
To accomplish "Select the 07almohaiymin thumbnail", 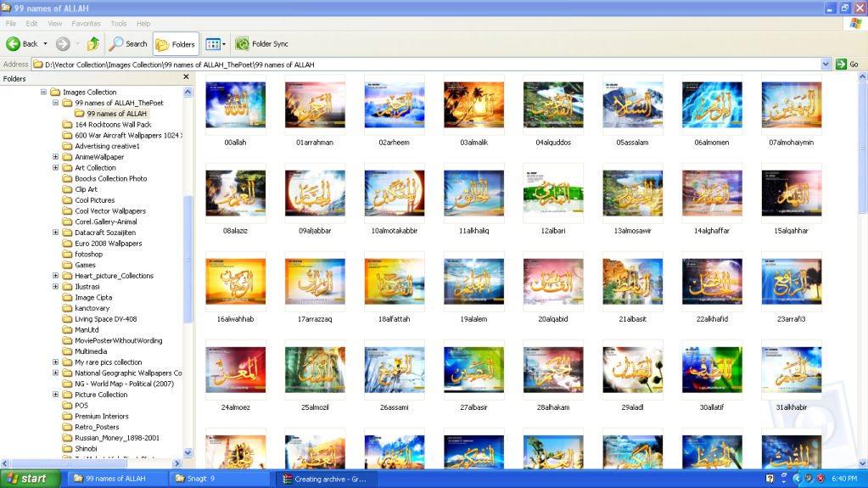I will (x=791, y=104).
